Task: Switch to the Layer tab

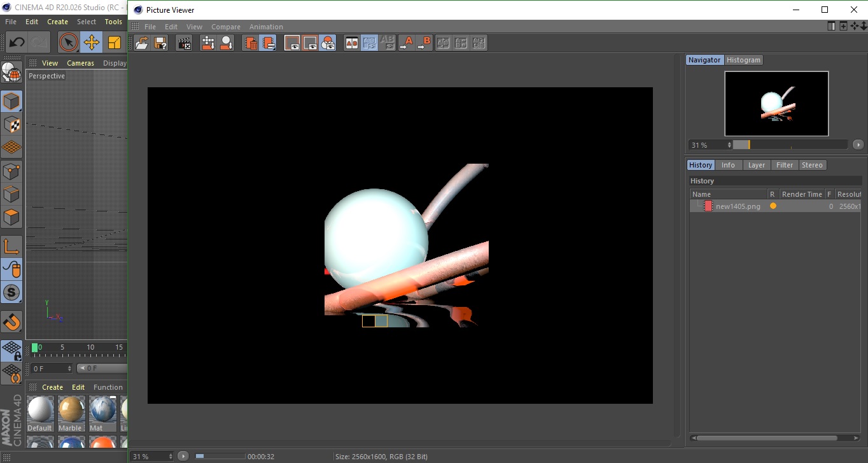Action: click(756, 165)
